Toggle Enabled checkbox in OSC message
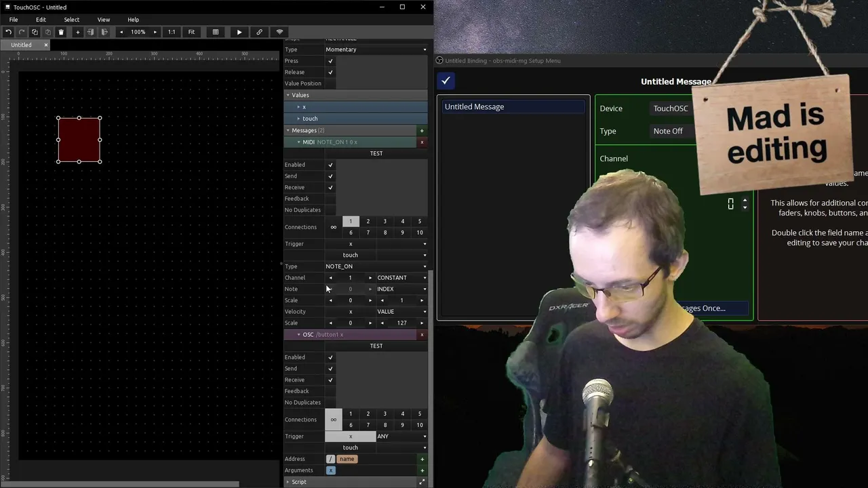 click(330, 357)
